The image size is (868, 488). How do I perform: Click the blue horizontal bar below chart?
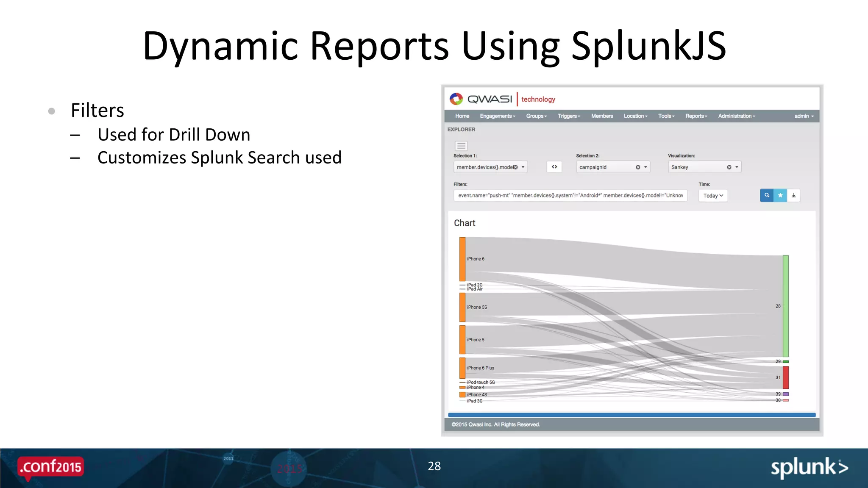pyautogui.click(x=632, y=415)
